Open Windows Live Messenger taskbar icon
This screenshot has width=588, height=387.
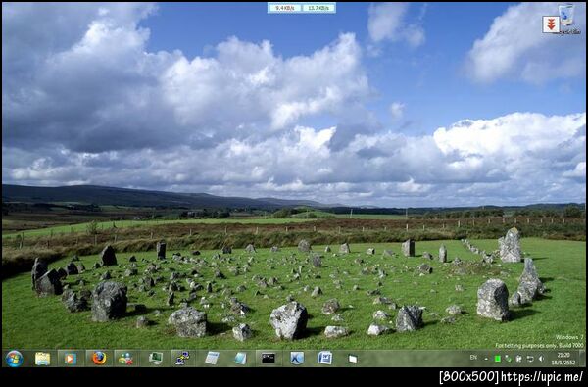tap(125, 359)
